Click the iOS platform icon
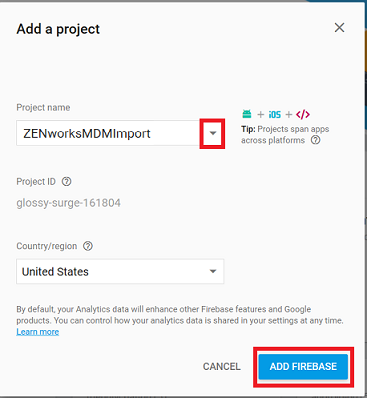This screenshot has width=367, height=398. [x=275, y=114]
